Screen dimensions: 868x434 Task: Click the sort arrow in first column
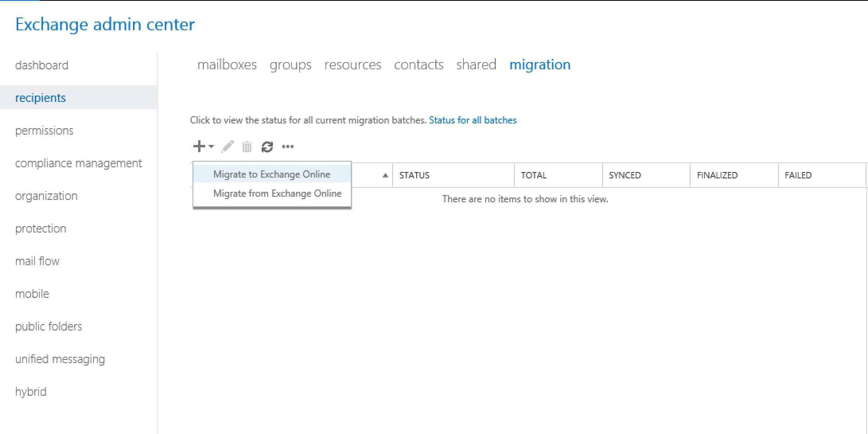tap(385, 175)
